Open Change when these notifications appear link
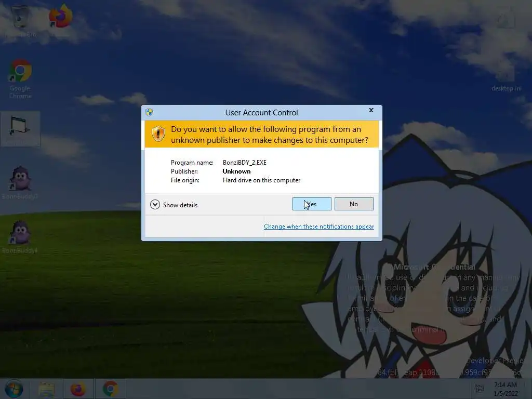This screenshot has width=532, height=399. tap(319, 227)
